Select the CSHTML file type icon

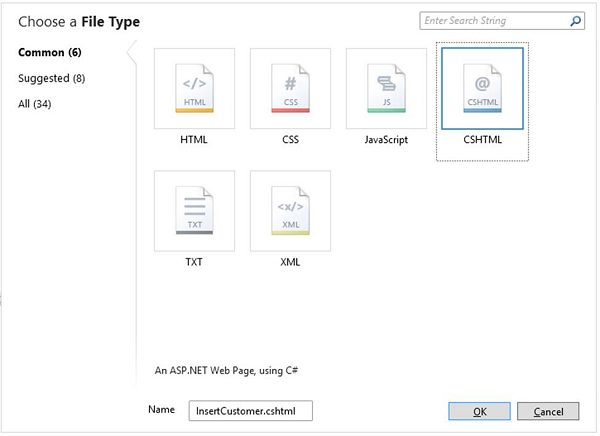pyautogui.click(x=482, y=88)
